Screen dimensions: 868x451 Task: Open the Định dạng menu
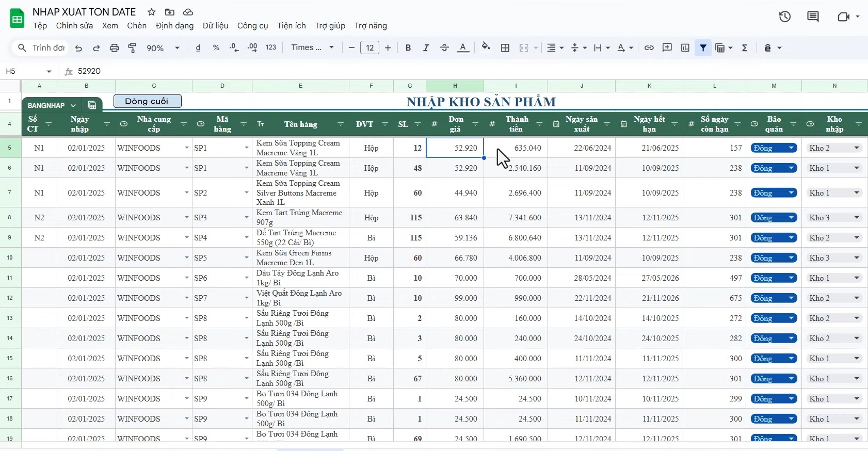pyautogui.click(x=174, y=26)
